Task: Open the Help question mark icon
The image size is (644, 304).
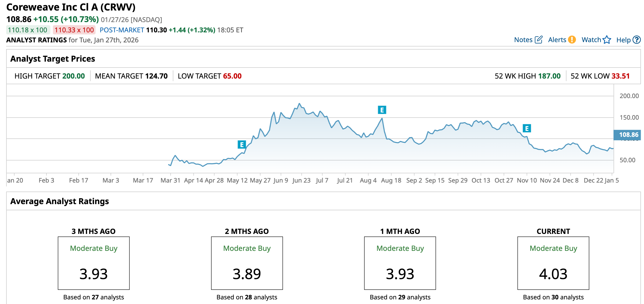Action: 637,40
